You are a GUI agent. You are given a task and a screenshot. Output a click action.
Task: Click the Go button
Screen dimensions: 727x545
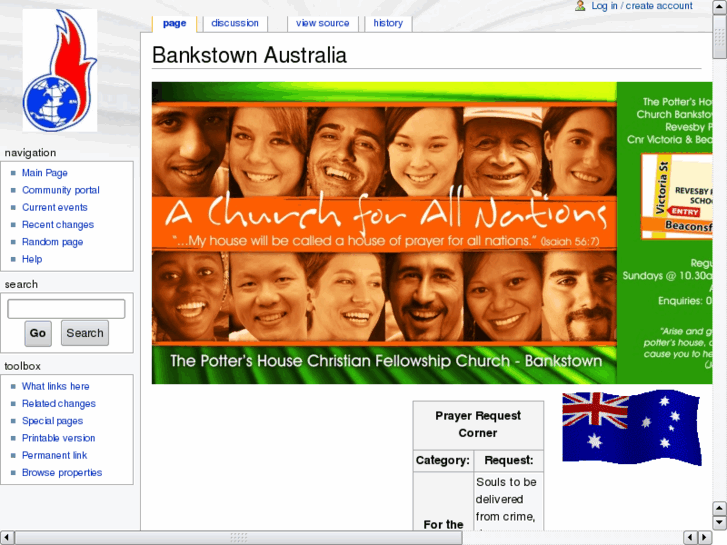pyautogui.click(x=38, y=333)
